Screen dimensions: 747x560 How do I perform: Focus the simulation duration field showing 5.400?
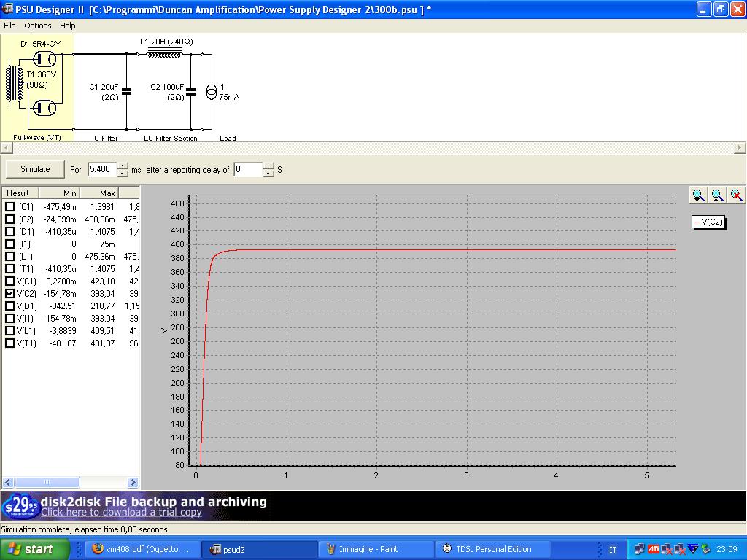click(102, 169)
